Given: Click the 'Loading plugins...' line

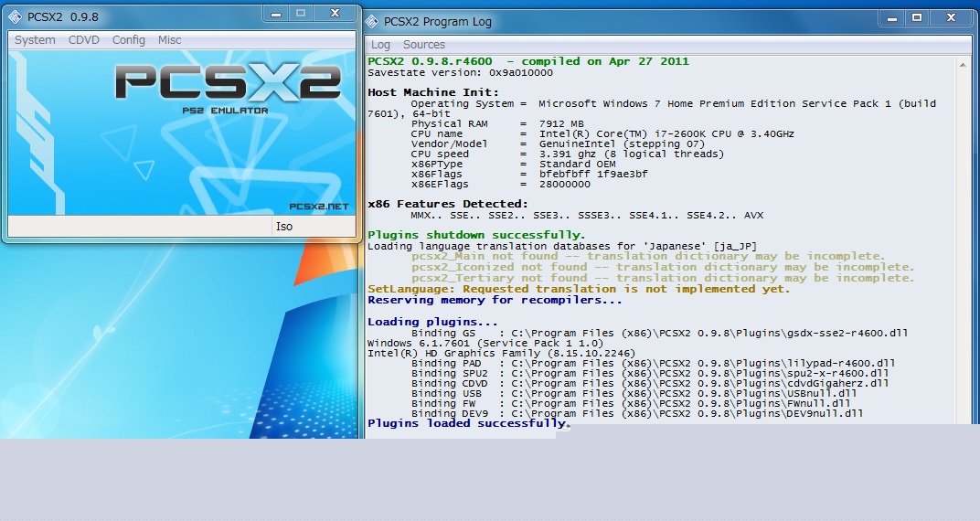Looking at the screenshot, I should 432,323.
